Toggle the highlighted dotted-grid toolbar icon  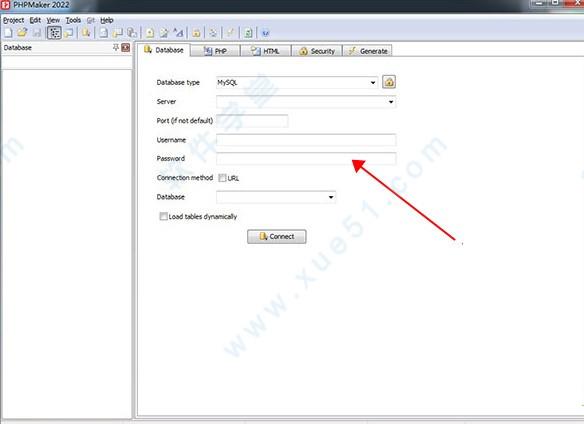(x=54, y=33)
